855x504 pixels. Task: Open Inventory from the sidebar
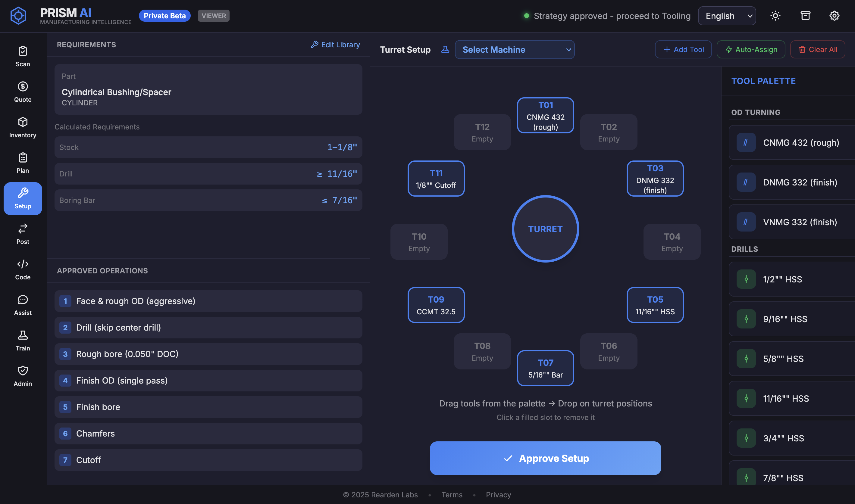pyautogui.click(x=23, y=127)
